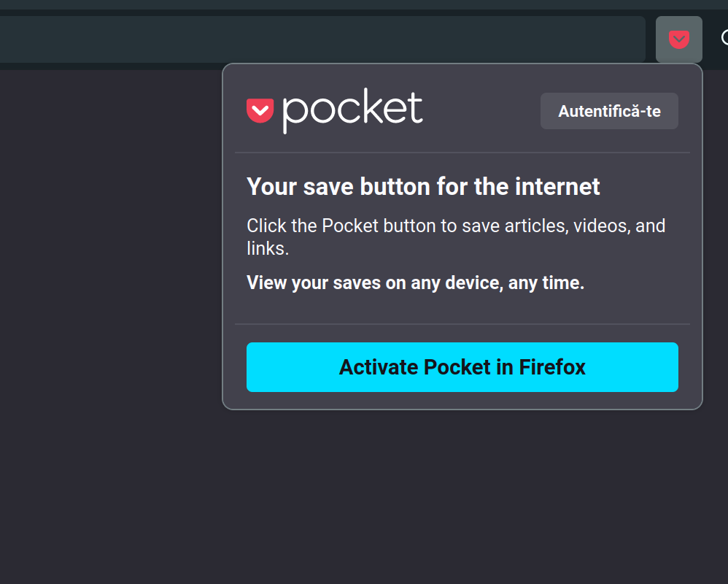Click empty header space between logo and Autentifică-te
728x584 pixels.
[x=481, y=111]
